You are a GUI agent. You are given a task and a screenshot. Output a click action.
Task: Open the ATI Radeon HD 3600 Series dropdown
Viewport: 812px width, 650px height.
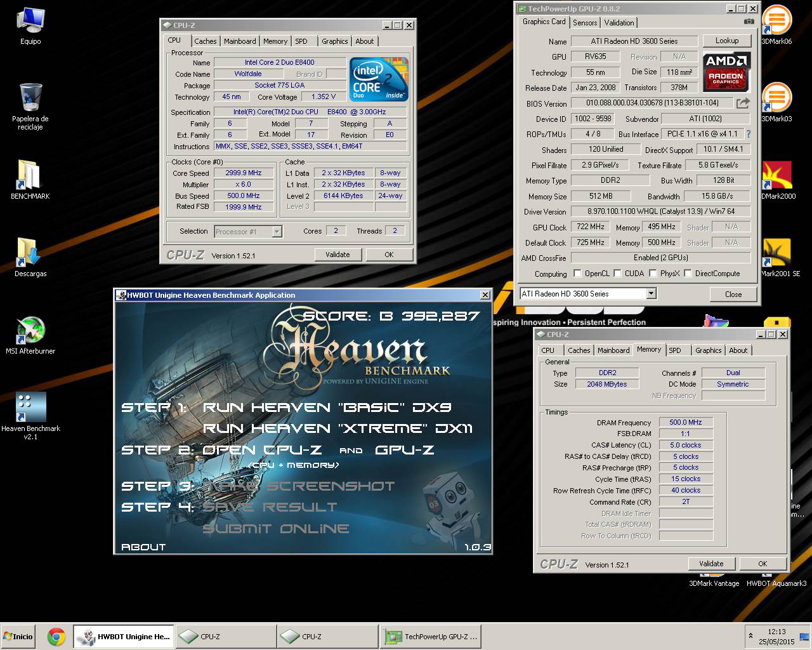tap(652, 293)
